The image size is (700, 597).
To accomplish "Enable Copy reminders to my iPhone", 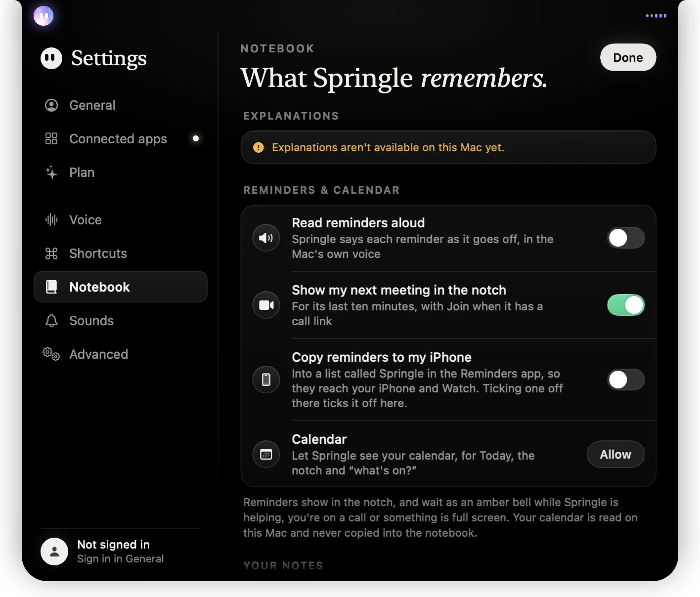I will (626, 380).
